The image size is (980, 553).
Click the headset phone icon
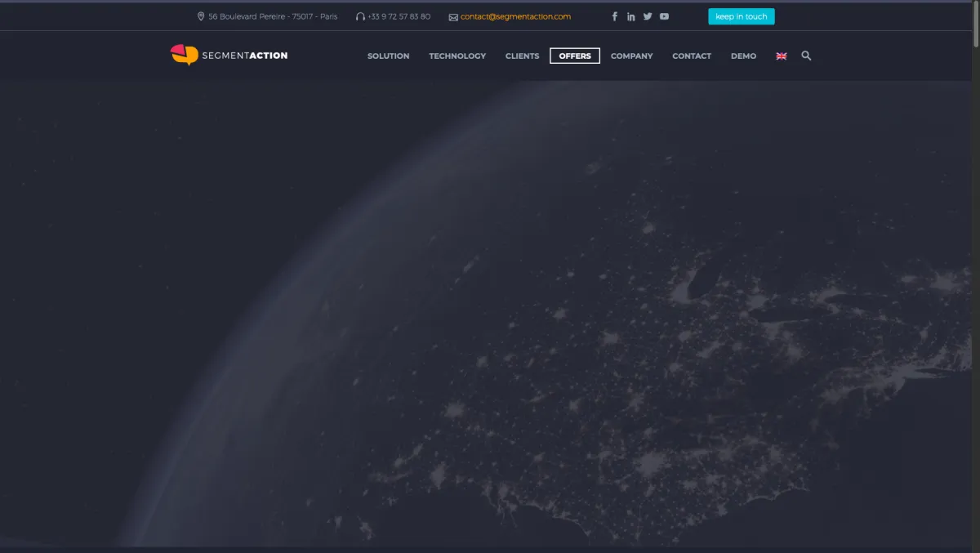coord(360,16)
